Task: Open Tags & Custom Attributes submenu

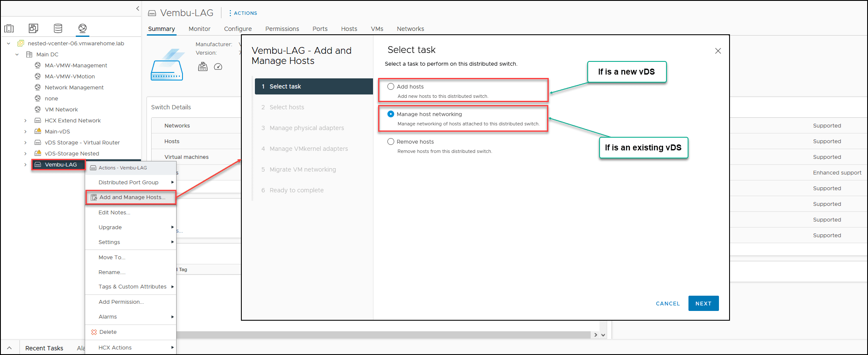Action: tap(131, 287)
